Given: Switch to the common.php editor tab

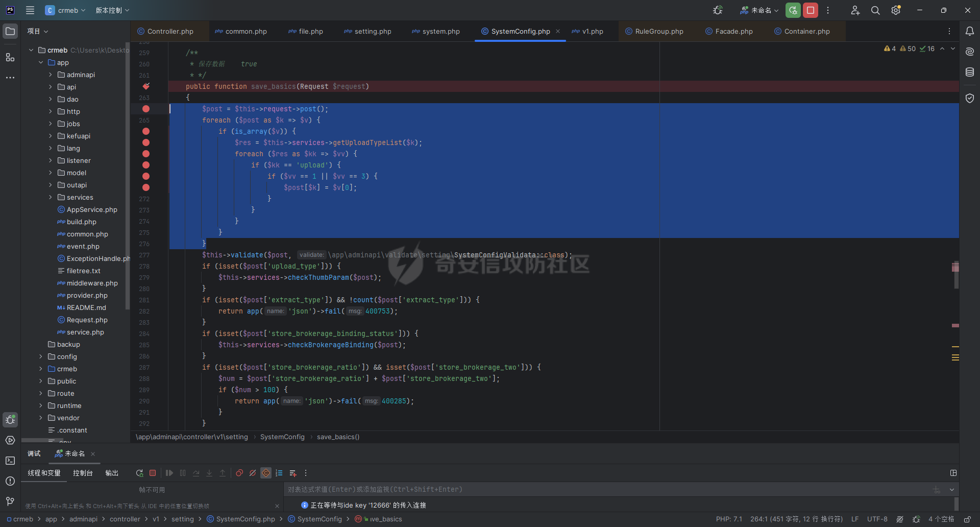Looking at the screenshot, I should pos(241,31).
